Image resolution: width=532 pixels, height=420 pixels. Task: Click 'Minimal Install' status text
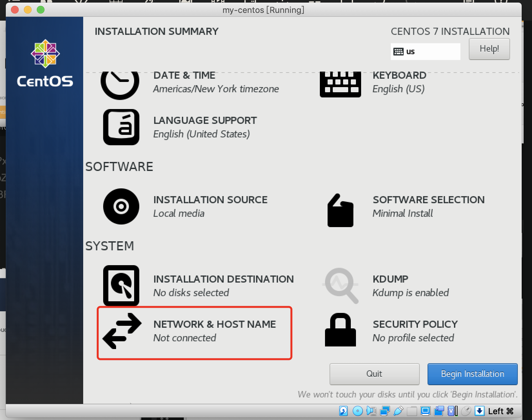403,213
